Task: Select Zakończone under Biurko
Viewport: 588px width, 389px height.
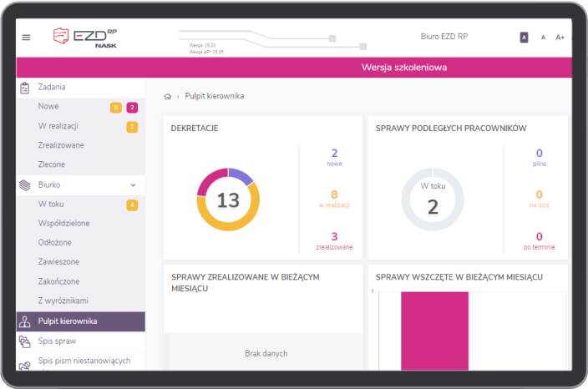Action: click(x=58, y=281)
